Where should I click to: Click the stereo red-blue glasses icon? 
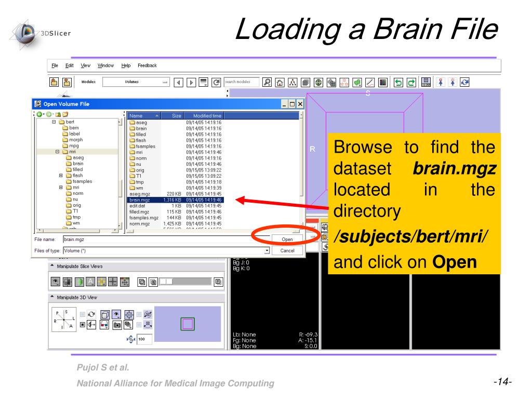(x=104, y=325)
